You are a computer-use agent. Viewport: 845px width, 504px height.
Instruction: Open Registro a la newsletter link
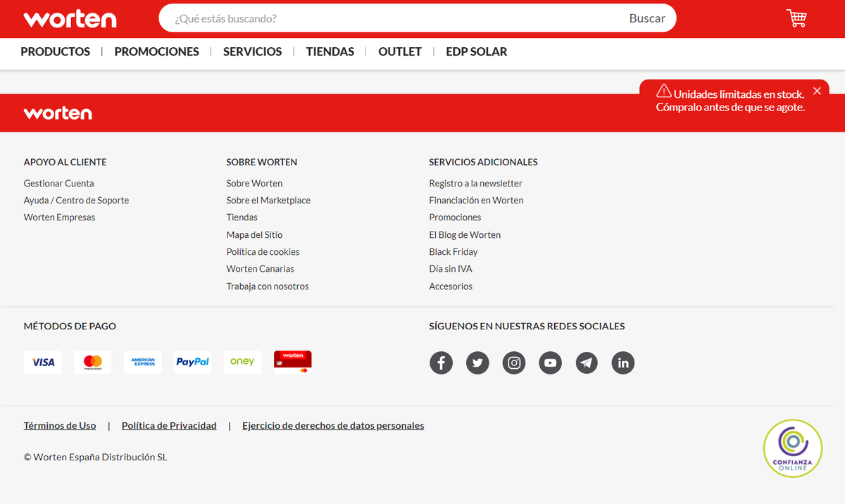click(475, 183)
